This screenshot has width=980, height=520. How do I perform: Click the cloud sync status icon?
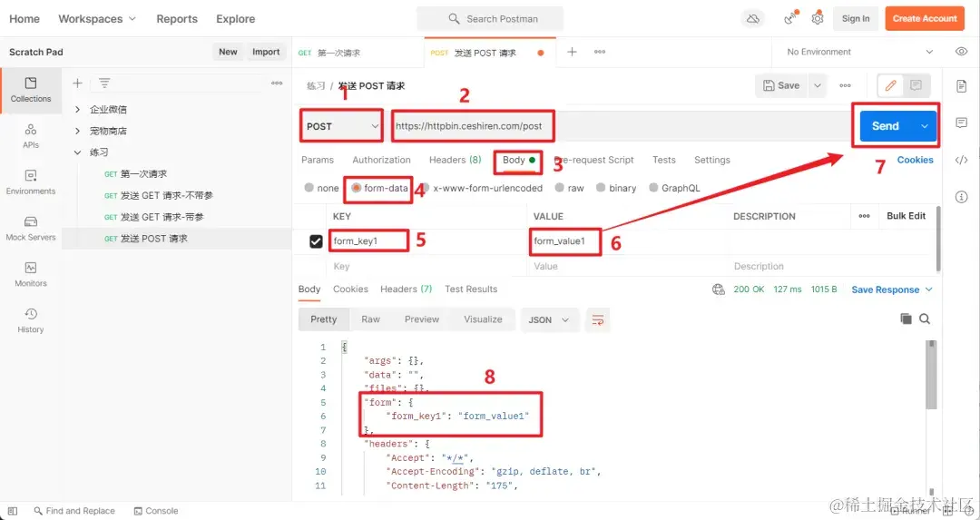(x=753, y=19)
